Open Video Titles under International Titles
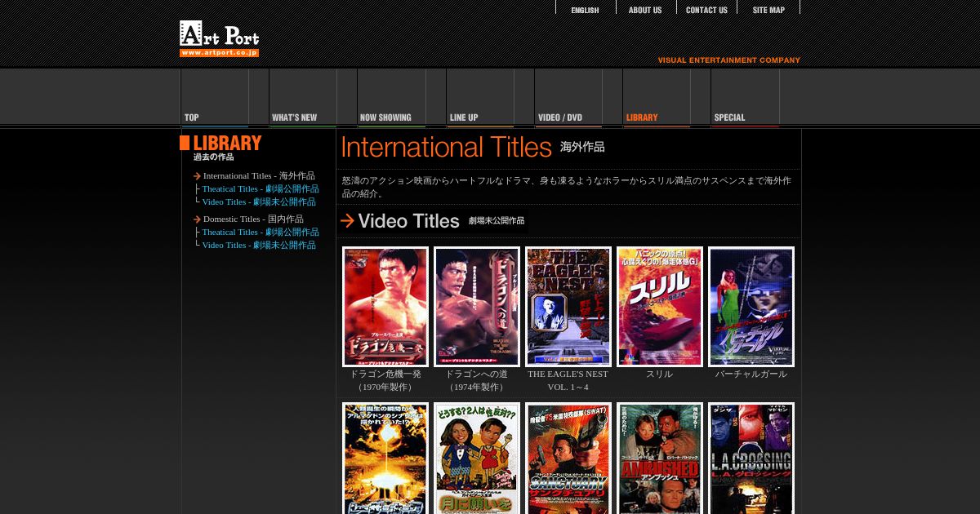The width and height of the screenshot is (980, 514). 259,202
